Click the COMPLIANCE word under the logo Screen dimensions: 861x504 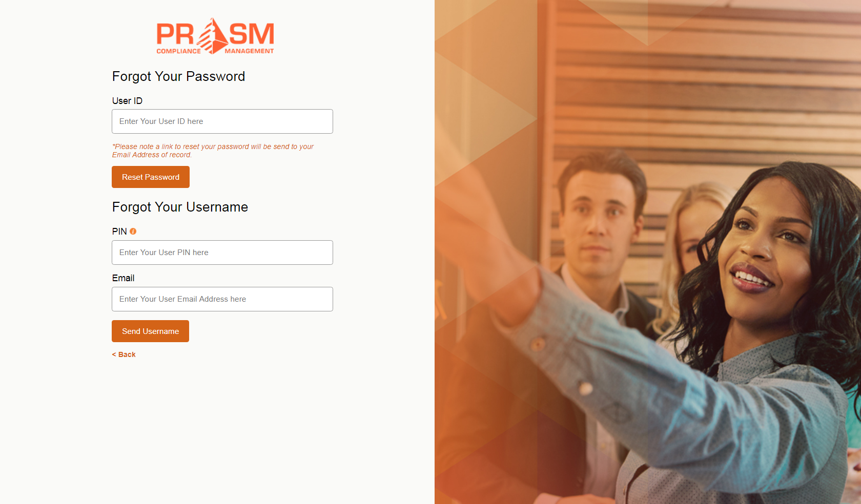pos(179,51)
